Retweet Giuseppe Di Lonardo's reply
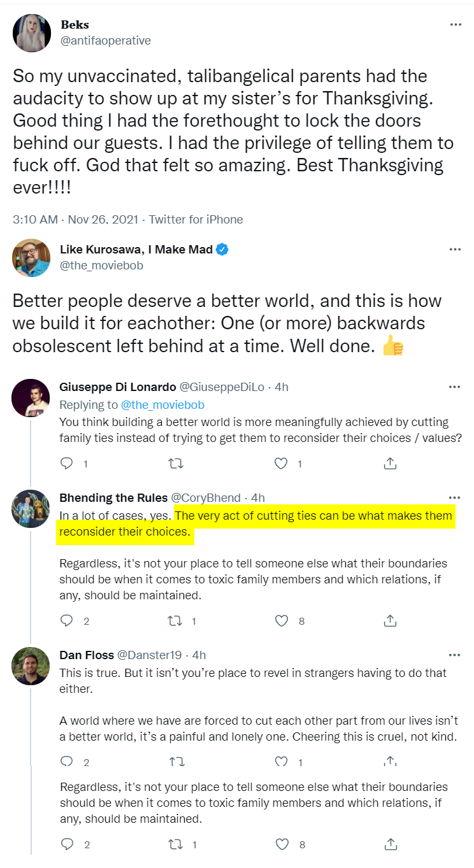This screenshot has width=474, height=868. coord(175,464)
